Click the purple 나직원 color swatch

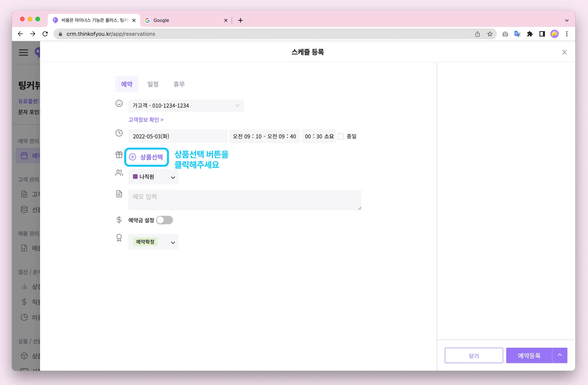135,177
